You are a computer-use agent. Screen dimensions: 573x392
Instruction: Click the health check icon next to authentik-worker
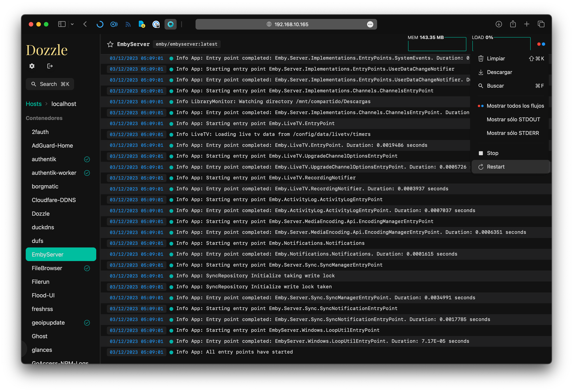pyautogui.click(x=87, y=173)
